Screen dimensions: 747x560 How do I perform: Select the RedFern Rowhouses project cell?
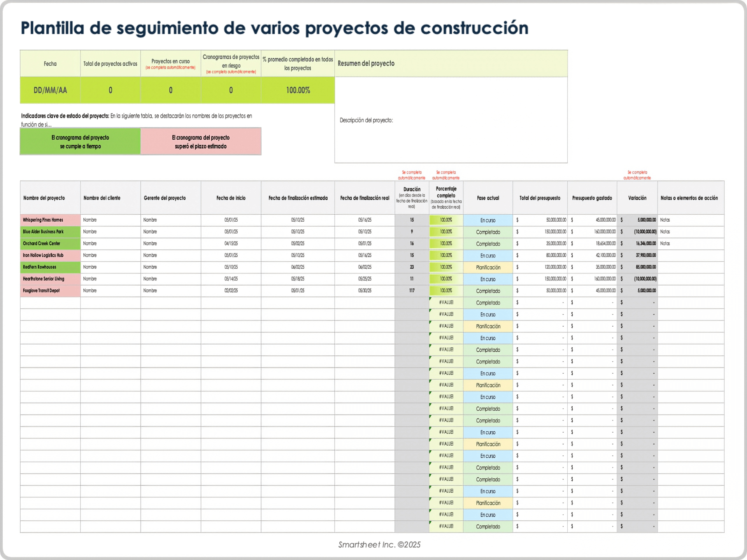point(50,267)
